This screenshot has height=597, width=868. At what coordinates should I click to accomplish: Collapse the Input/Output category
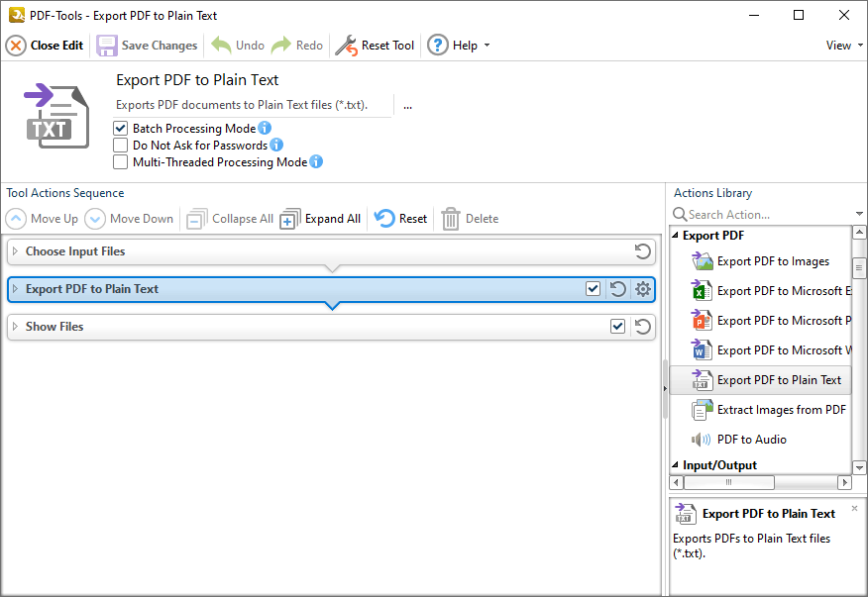pos(676,465)
